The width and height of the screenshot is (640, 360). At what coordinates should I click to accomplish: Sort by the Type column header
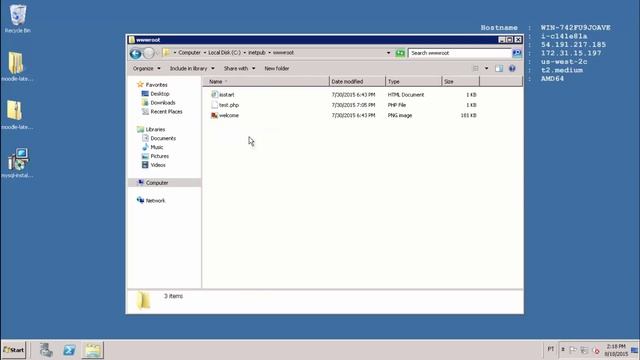[x=413, y=82]
